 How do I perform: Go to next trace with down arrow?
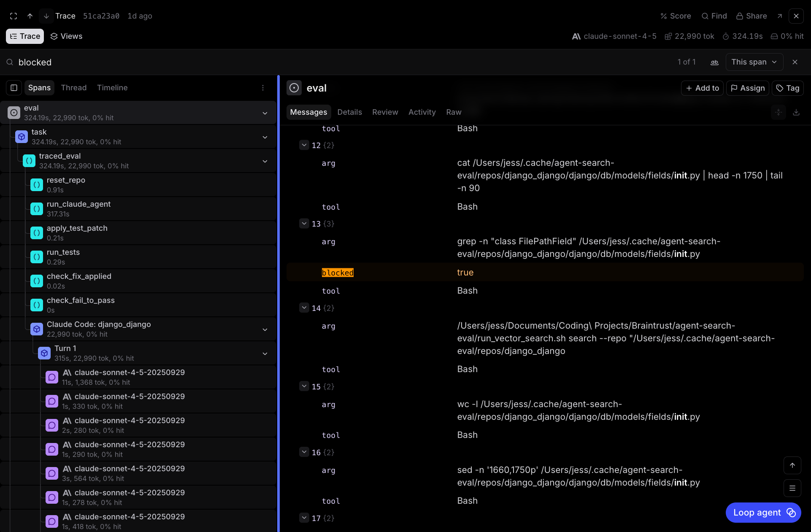click(46, 16)
